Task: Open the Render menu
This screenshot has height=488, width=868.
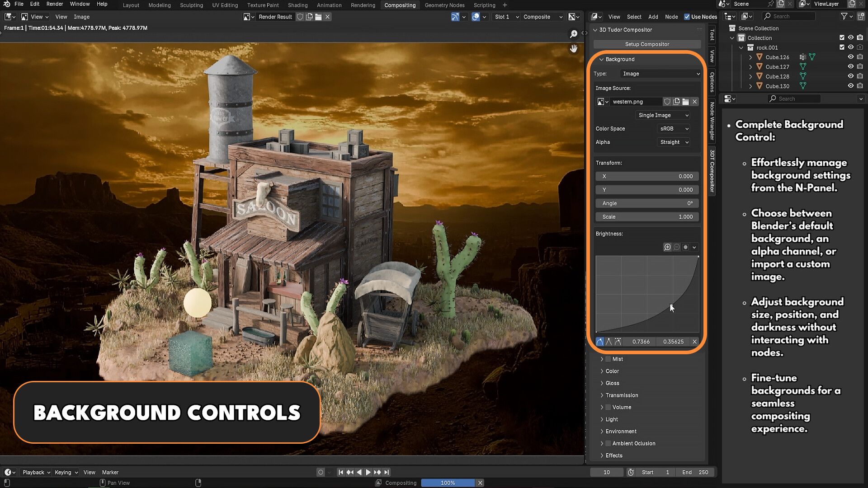Action: click(x=55, y=4)
